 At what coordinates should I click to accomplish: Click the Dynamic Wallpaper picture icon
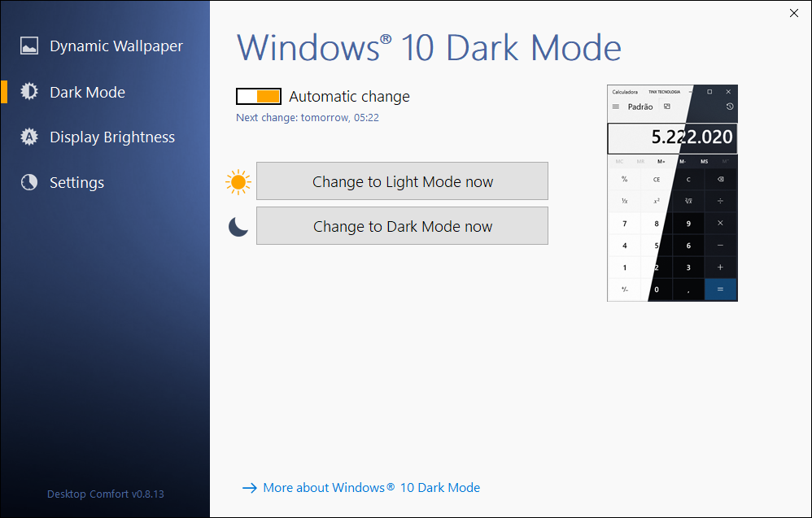click(29, 46)
